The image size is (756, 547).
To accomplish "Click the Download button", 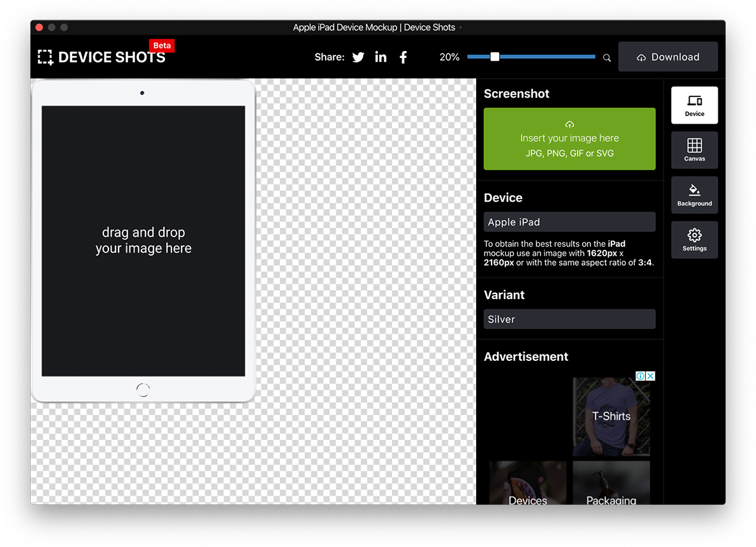I will 668,57.
